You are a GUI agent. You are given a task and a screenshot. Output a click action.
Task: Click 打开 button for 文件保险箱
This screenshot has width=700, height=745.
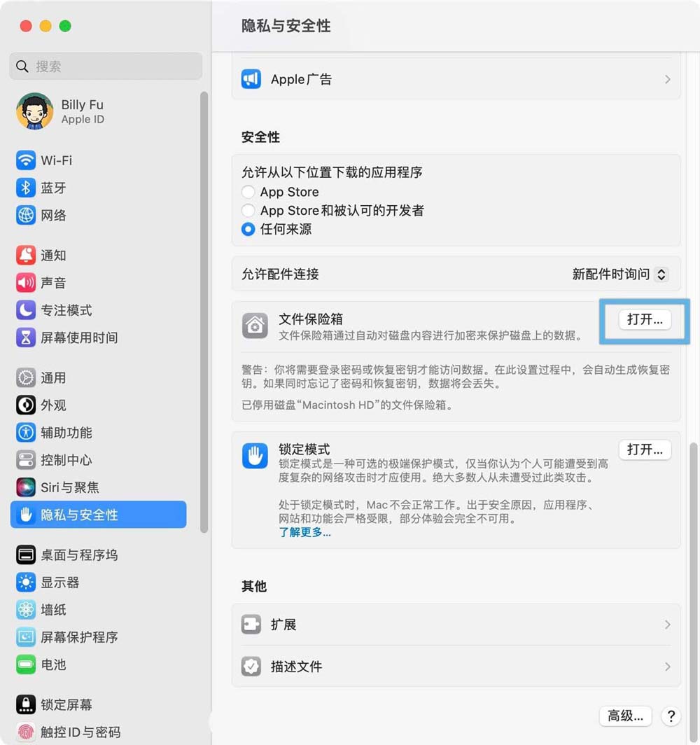645,320
